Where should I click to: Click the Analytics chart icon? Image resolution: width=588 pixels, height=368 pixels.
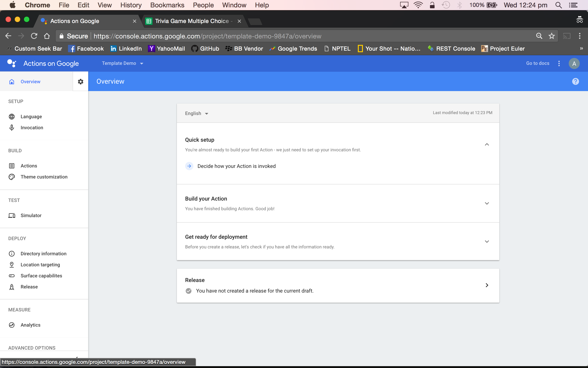coord(12,325)
